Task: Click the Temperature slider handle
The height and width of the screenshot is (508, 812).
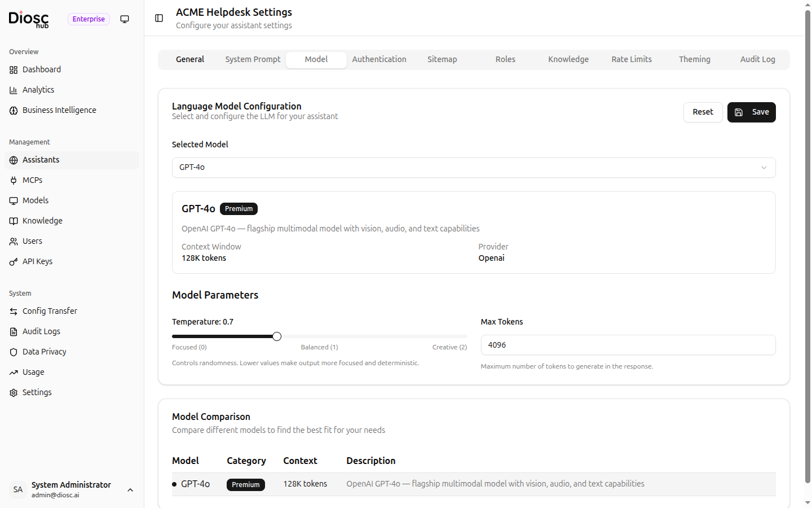Action: 277,336
